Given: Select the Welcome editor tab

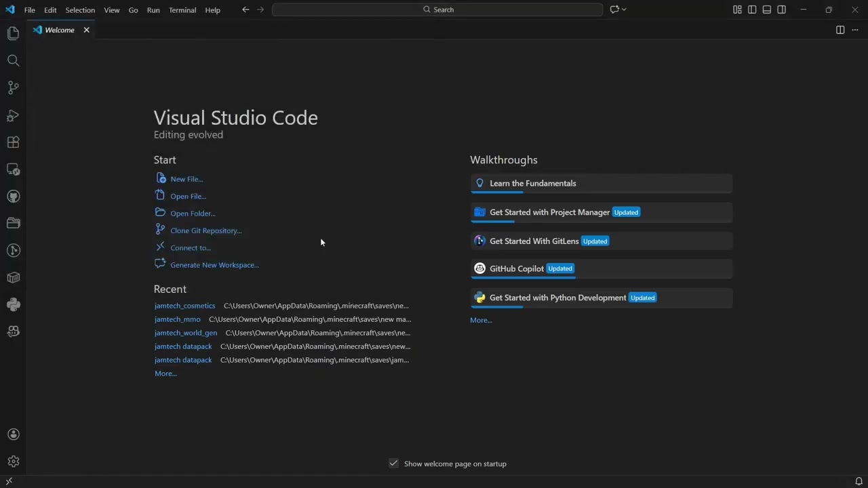Looking at the screenshot, I should 60,30.
